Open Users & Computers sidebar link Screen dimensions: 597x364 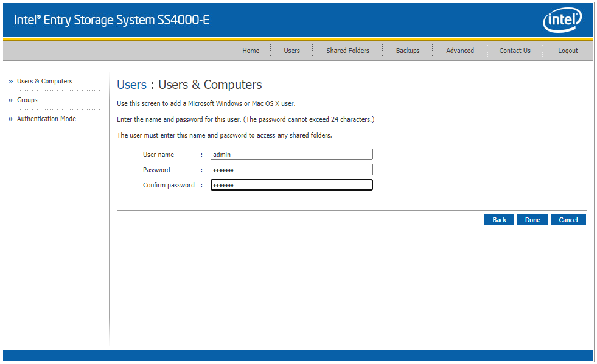[44, 81]
